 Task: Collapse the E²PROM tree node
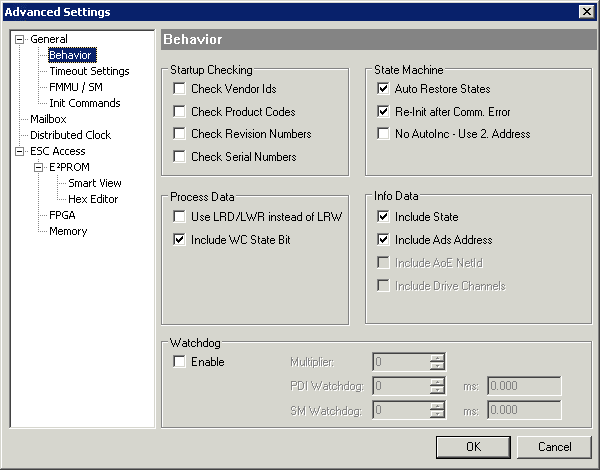coord(38,168)
